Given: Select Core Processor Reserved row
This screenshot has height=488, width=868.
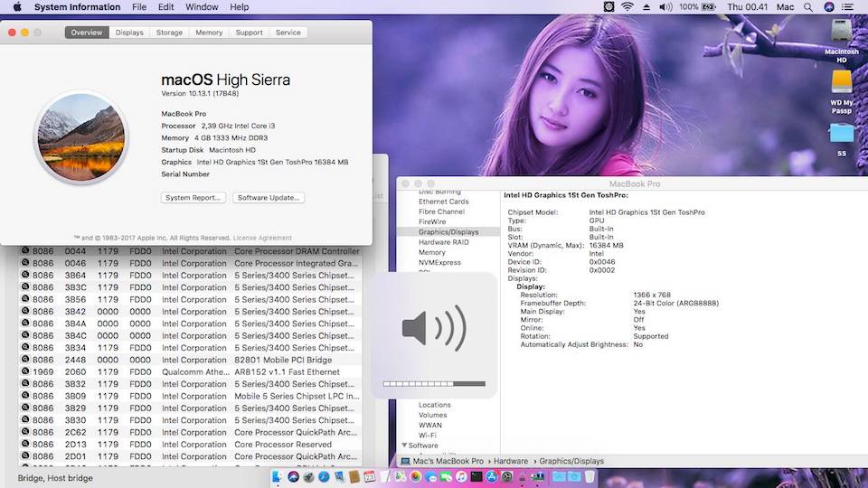Looking at the screenshot, I should 191,445.
